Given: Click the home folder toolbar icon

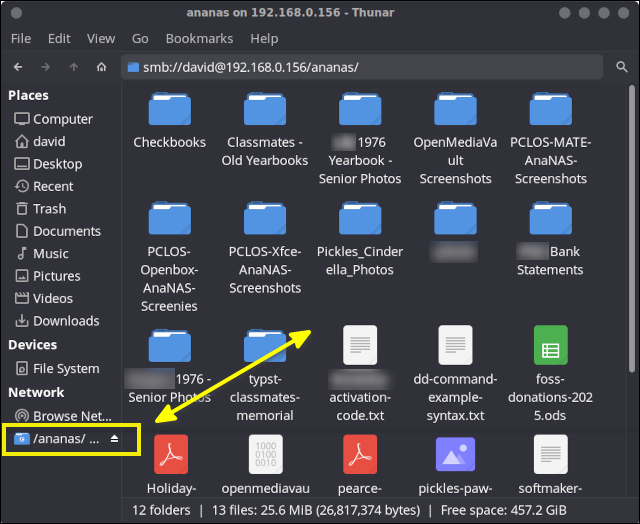Looking at the screenshot, I should (101, 67).
